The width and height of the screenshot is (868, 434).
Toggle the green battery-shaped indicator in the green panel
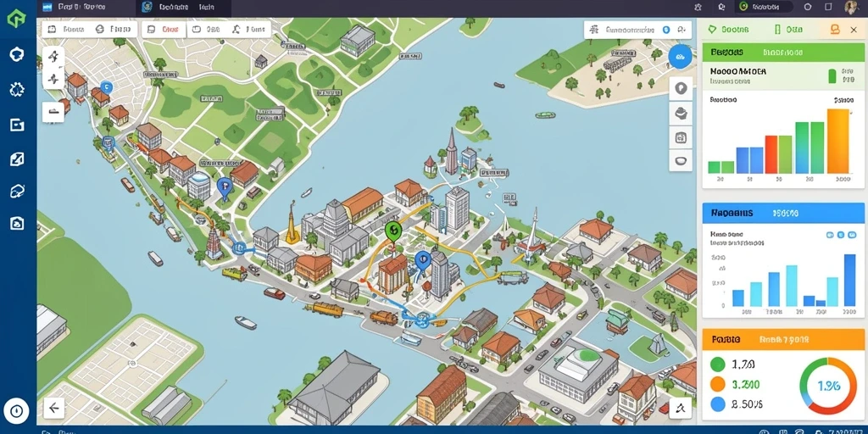(832, 75)
